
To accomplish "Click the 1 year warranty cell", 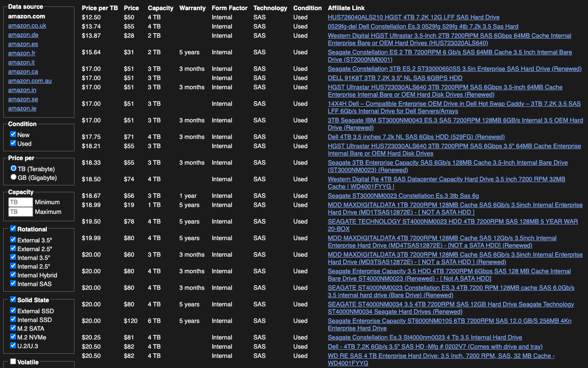I will tap(188, 195).
